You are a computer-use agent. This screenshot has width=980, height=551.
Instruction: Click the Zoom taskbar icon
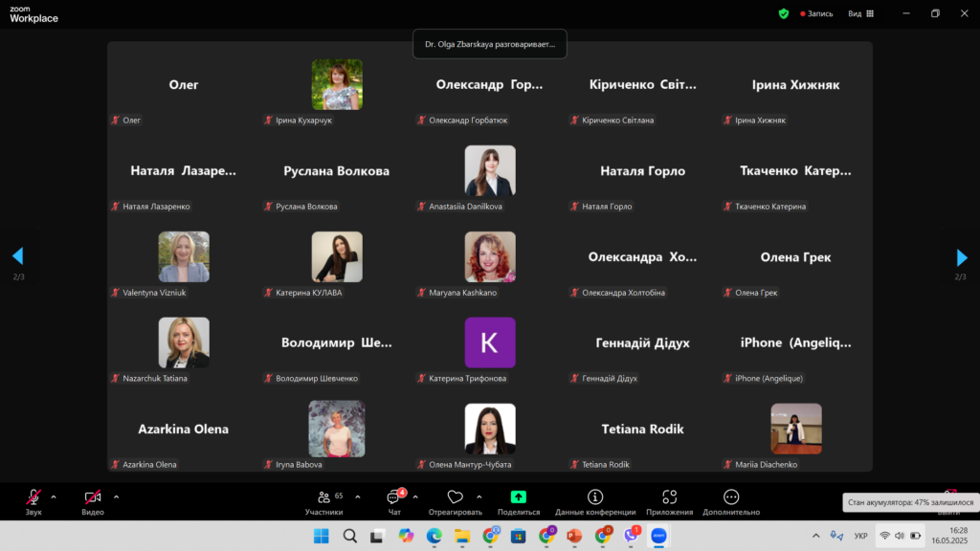pos(658,536)
